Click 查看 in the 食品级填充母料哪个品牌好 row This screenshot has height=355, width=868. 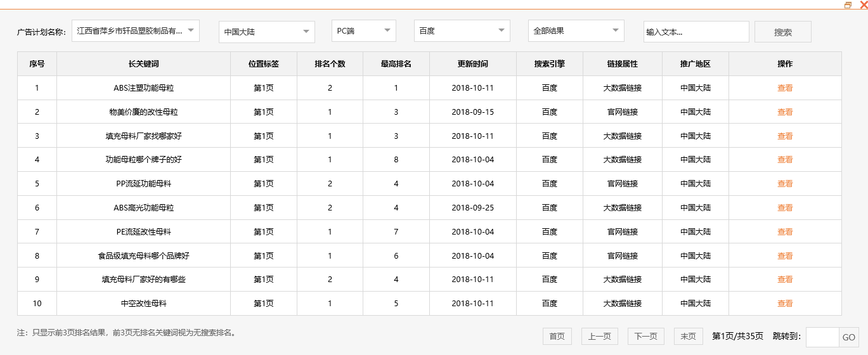[x=785, y=256]
